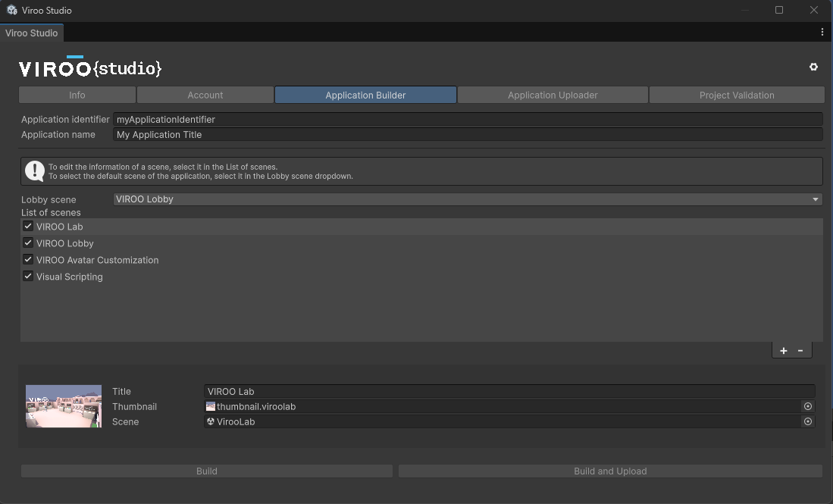This screenshot has height=504, width=833.
Task: Click the VIROO Lab scene thumbnail preview
Action: 63,406
